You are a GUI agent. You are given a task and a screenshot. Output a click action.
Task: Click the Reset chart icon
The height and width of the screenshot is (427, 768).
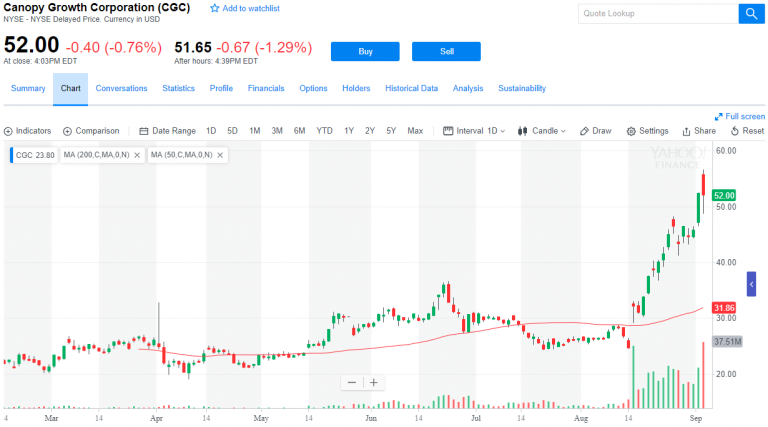735,131
